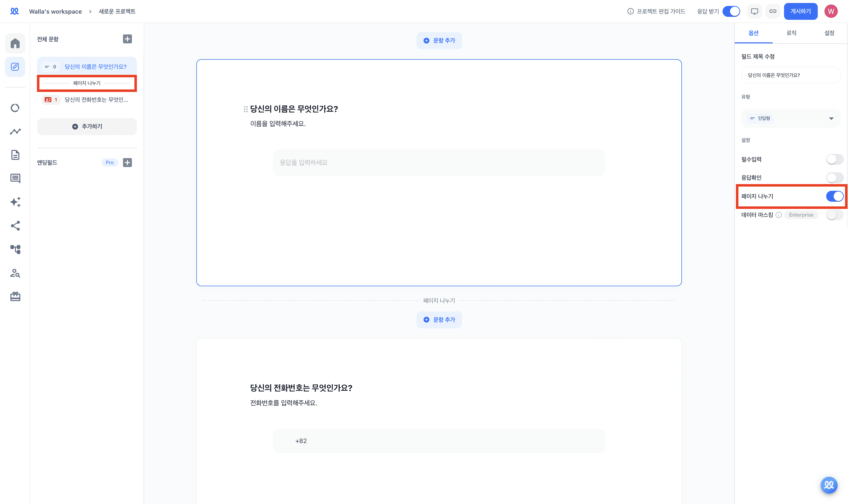Open the analytics line-chart sidebar icon
This screenshot has width=848, height=504.
point(15,131)
